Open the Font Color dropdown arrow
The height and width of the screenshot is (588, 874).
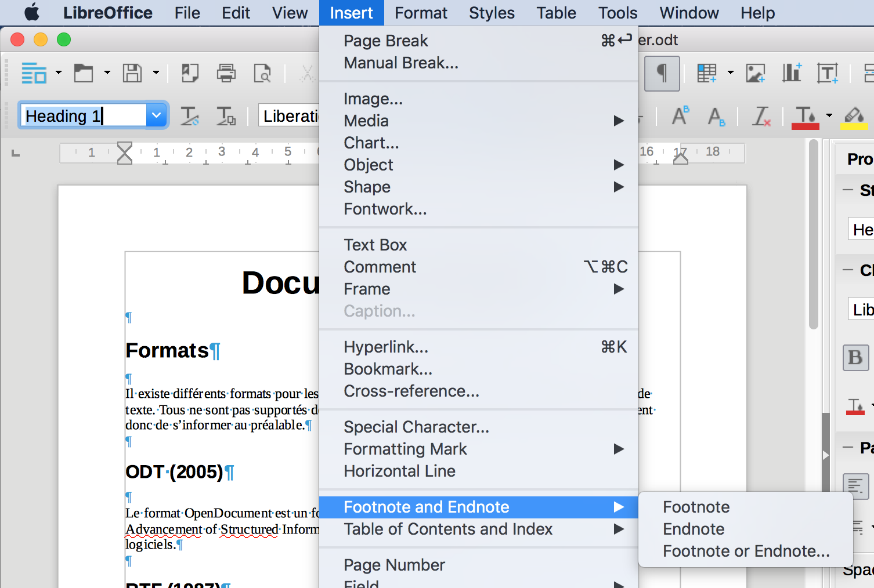point(829,116)
